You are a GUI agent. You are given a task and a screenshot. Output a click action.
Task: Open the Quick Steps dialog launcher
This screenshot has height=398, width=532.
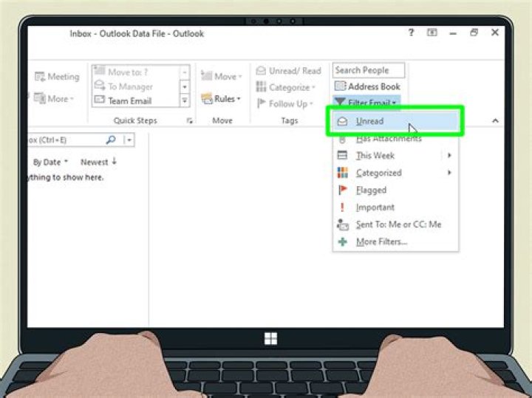click(x=189, y=120)
